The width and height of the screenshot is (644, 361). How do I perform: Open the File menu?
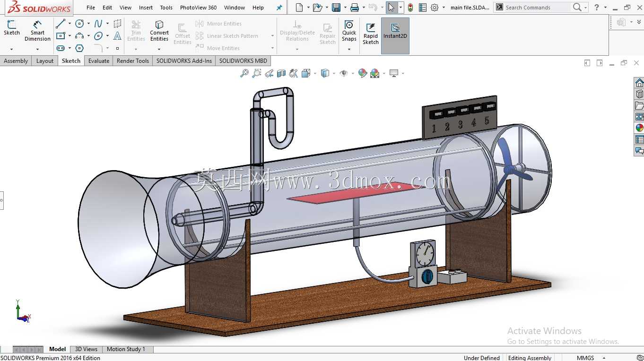91,8
